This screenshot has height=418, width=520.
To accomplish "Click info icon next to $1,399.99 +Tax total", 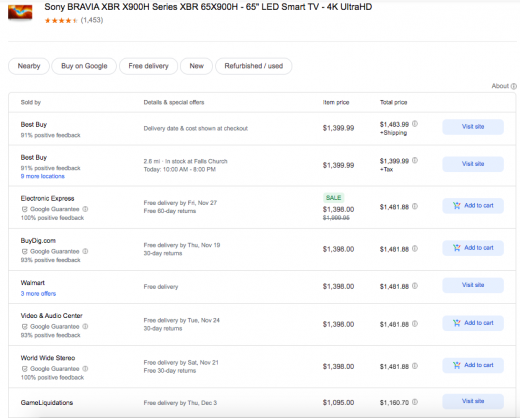I will point(415,160).
